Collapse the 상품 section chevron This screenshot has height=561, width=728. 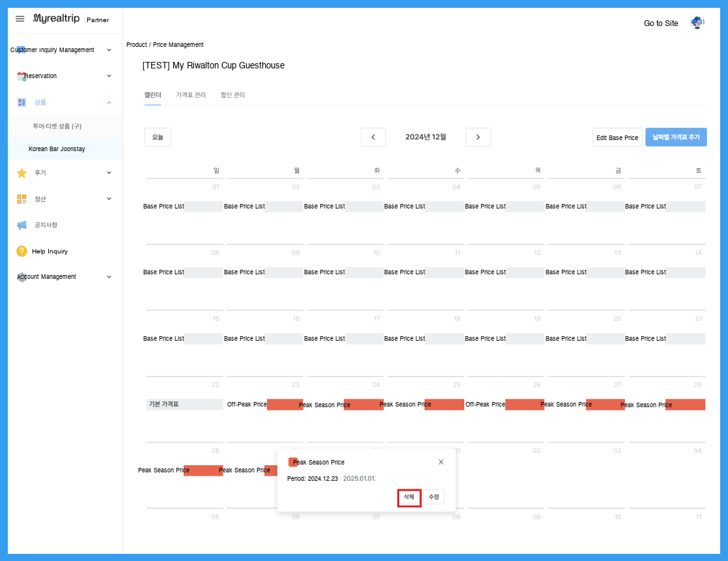109,102
